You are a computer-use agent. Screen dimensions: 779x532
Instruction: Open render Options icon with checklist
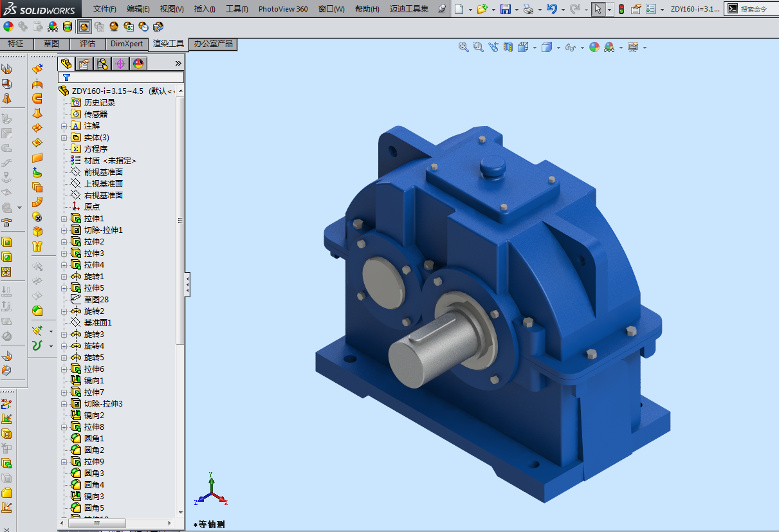coord(129,26)
